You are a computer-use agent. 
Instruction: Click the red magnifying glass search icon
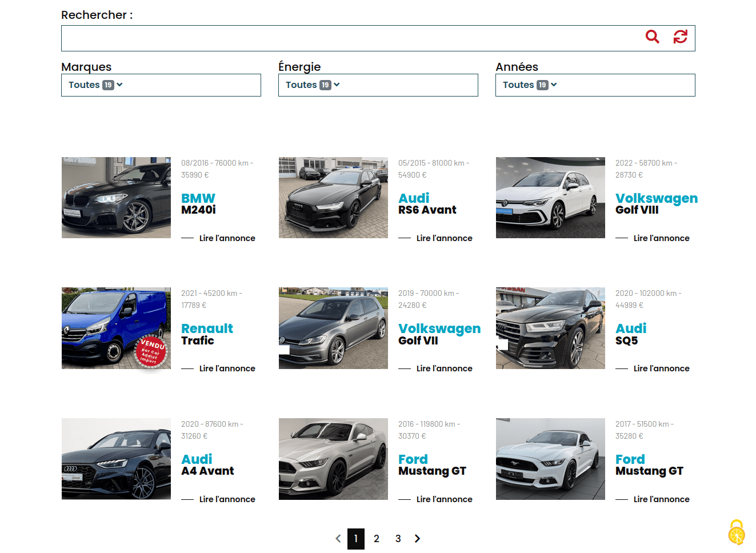[x=652, y=37]
